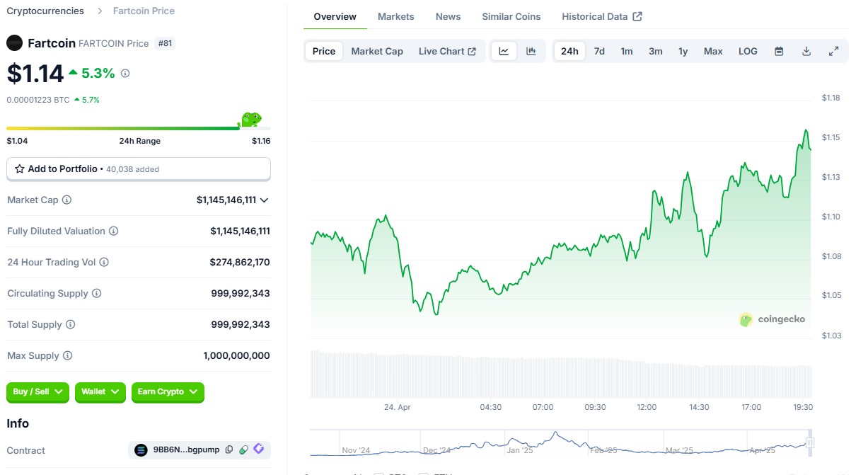Show 24 Hour Trading Vol info icon
Screen dimensions: 868x475
104,263
